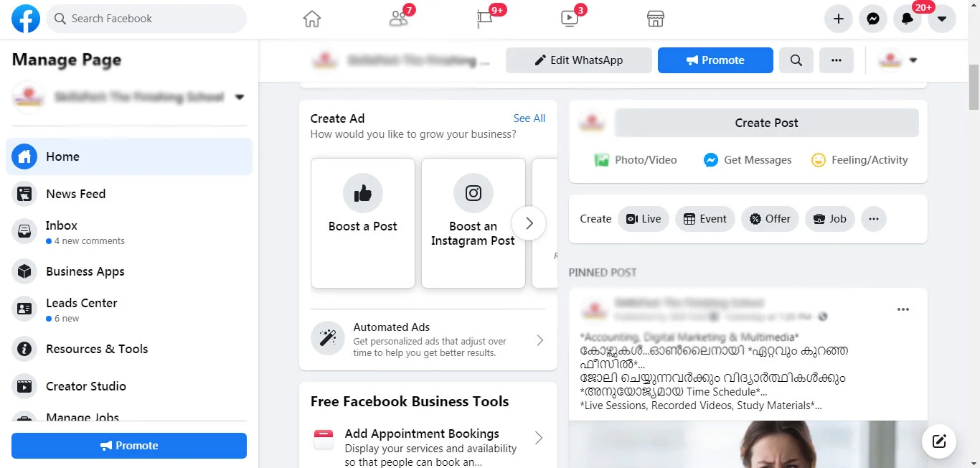Open the See All link next to Create Ad
The height and width of the screenshot is (468, 980).
[x=529, y=118]
